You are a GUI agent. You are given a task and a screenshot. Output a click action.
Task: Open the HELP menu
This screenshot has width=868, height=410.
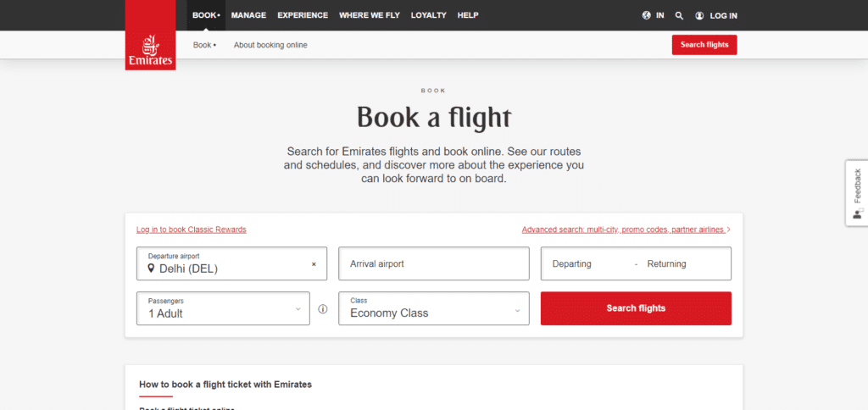tap(468, 15)
